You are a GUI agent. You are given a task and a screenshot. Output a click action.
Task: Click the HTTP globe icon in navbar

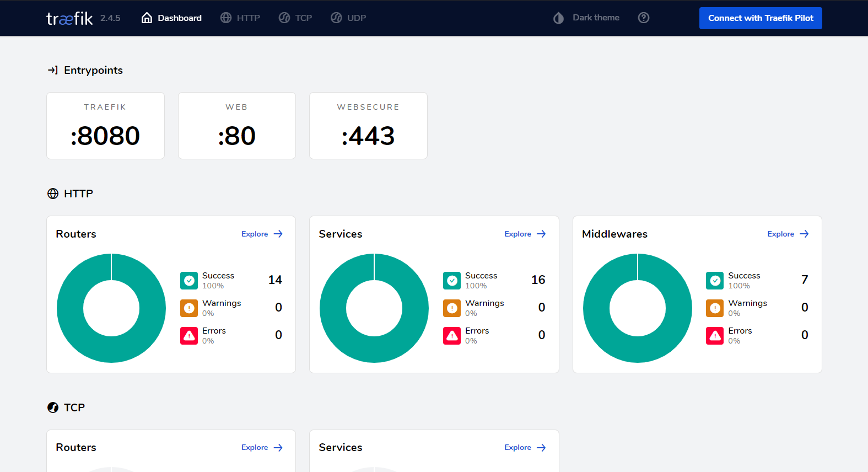pyautogui.click(x=226, y=18)
